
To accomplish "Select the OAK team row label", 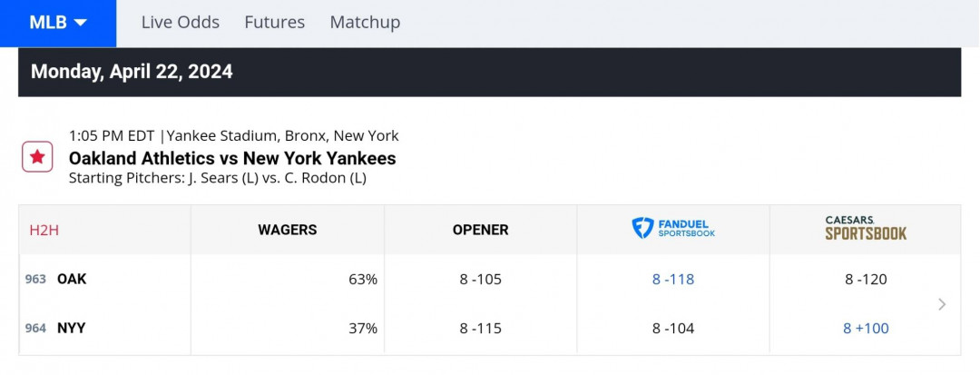I will (72, 280).
